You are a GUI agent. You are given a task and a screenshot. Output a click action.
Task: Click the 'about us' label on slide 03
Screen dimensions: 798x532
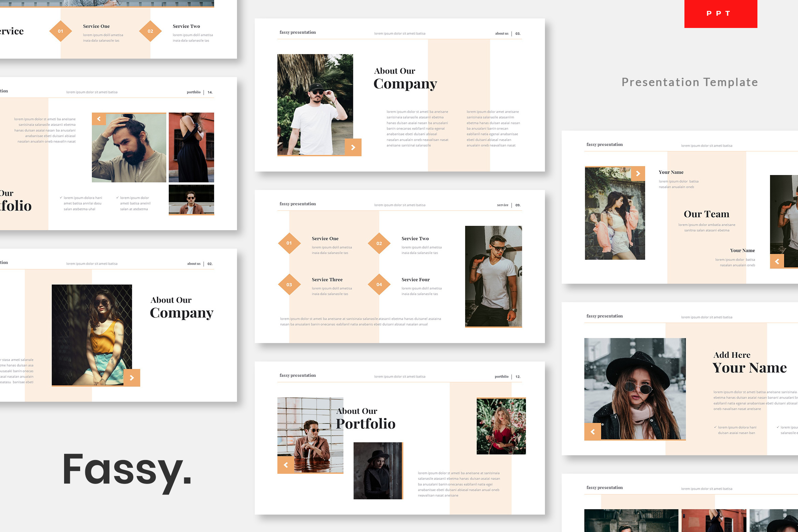click(x=501, y=33)
